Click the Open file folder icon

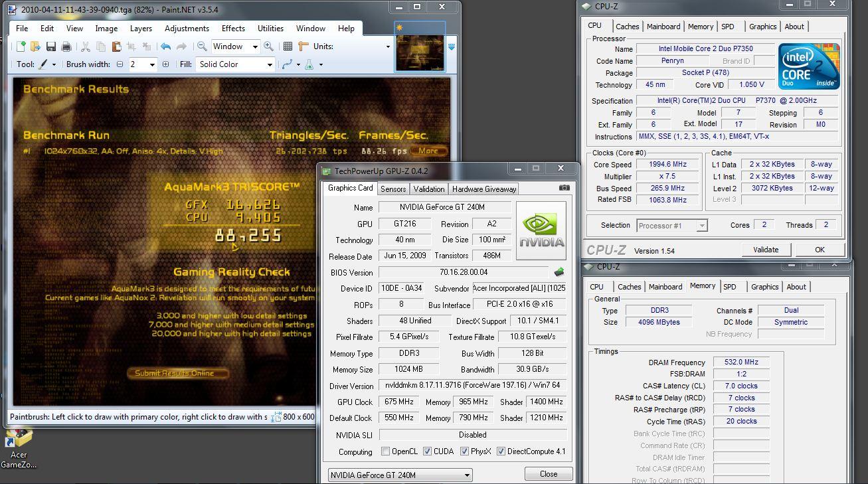(x=35, y=46)
